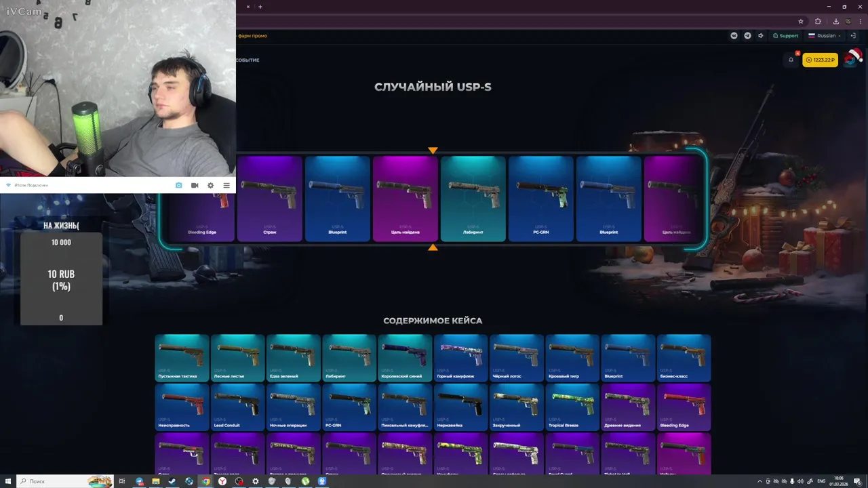Select the Пустынная тактика skin in case contents
The height and width of the screenshot is (488, 868).
click(182, 358)
